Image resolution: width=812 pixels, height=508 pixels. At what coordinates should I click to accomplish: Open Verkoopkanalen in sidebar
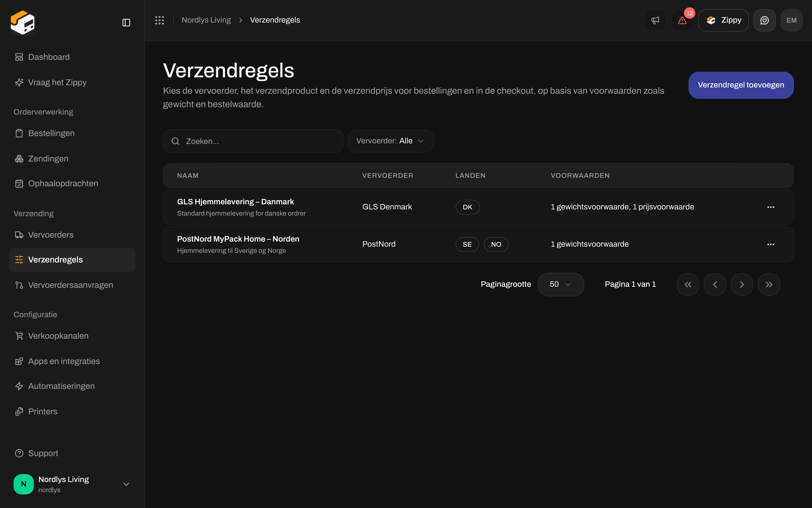[72, 336]
